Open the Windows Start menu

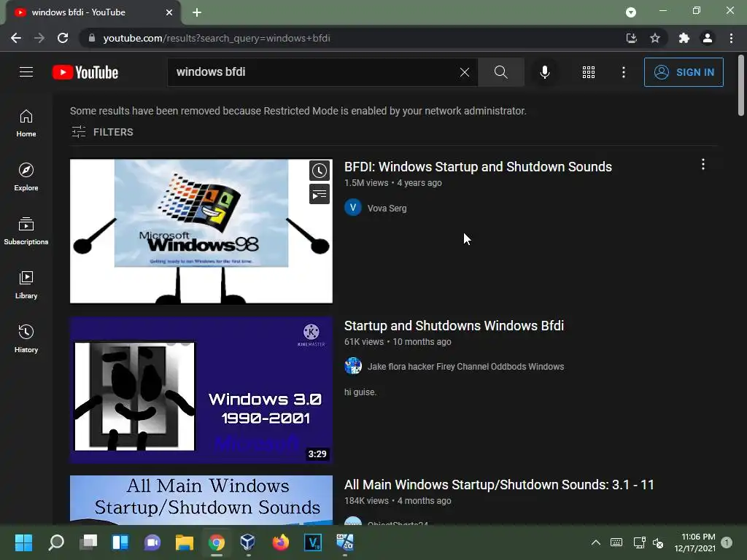tap(23, 542)
